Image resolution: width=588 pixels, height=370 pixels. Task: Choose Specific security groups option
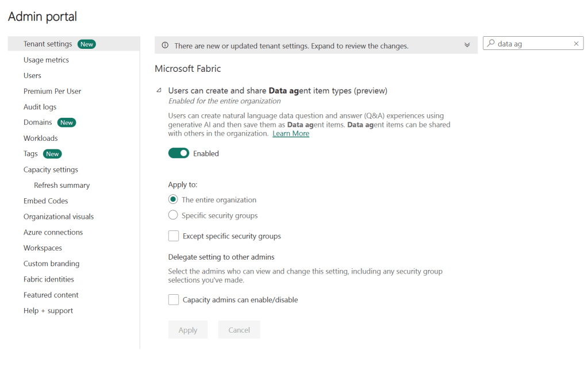173,215
